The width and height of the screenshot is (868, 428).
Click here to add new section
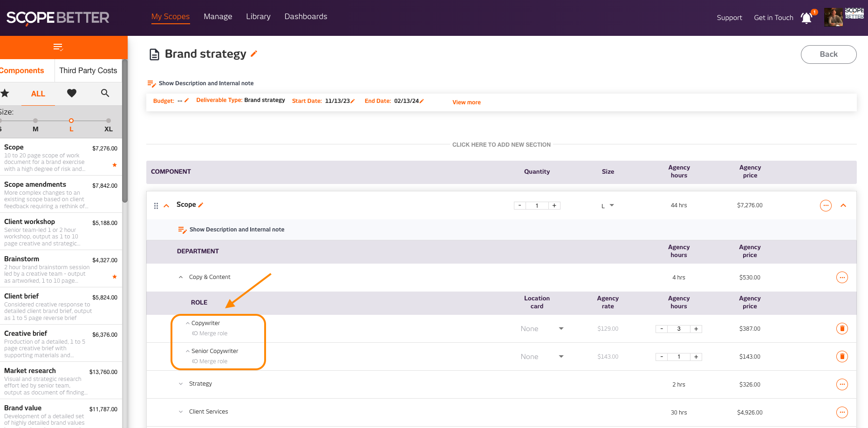click(x=501, y=145)
